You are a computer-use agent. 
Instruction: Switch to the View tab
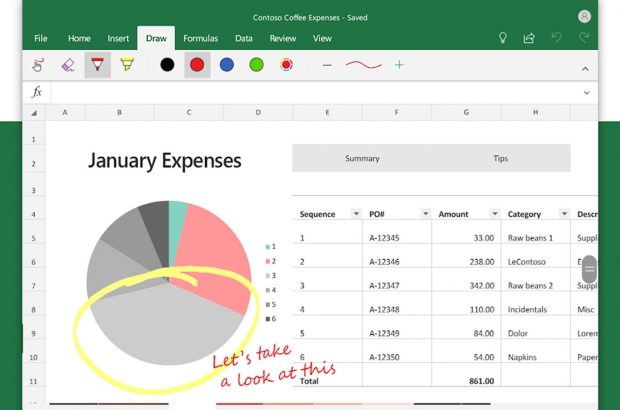coord(322,38)
